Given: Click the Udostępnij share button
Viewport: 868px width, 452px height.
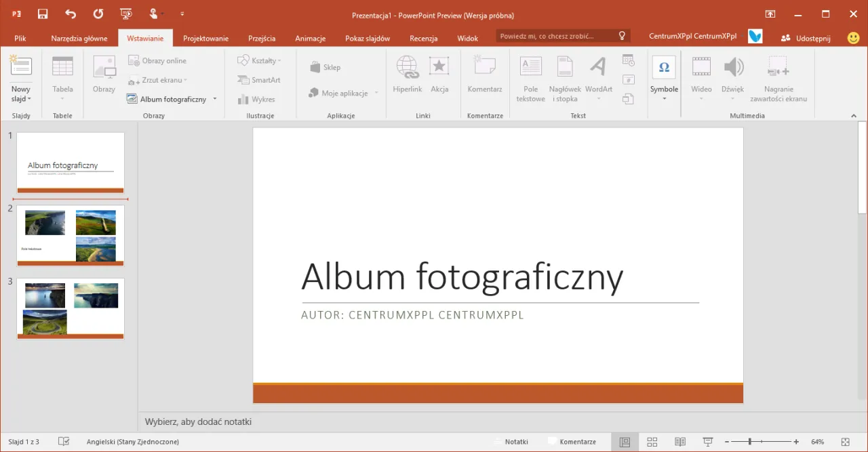Looking at the screenshot, I should tap(806, 38).
